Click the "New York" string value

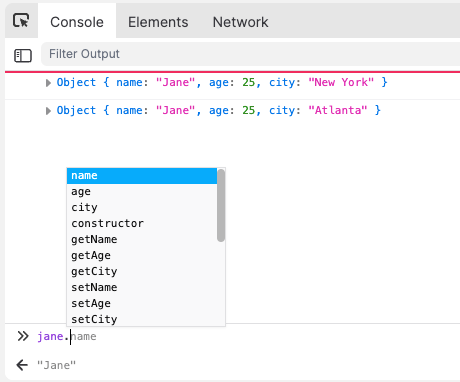click(x=341, y=82)
